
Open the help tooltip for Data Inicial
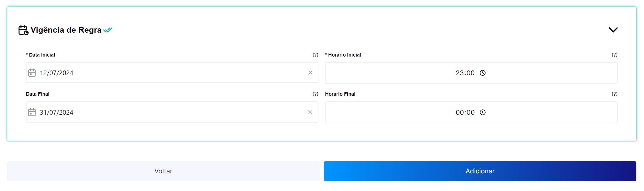315,55
